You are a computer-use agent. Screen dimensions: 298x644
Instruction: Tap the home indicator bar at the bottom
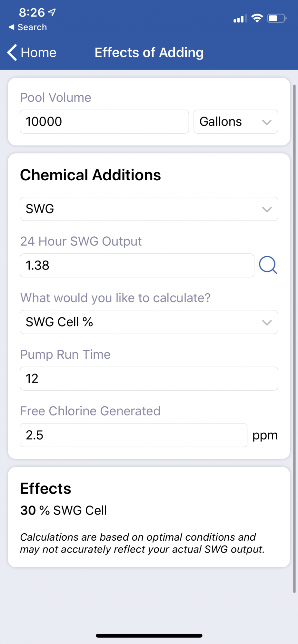coord(149,636)
